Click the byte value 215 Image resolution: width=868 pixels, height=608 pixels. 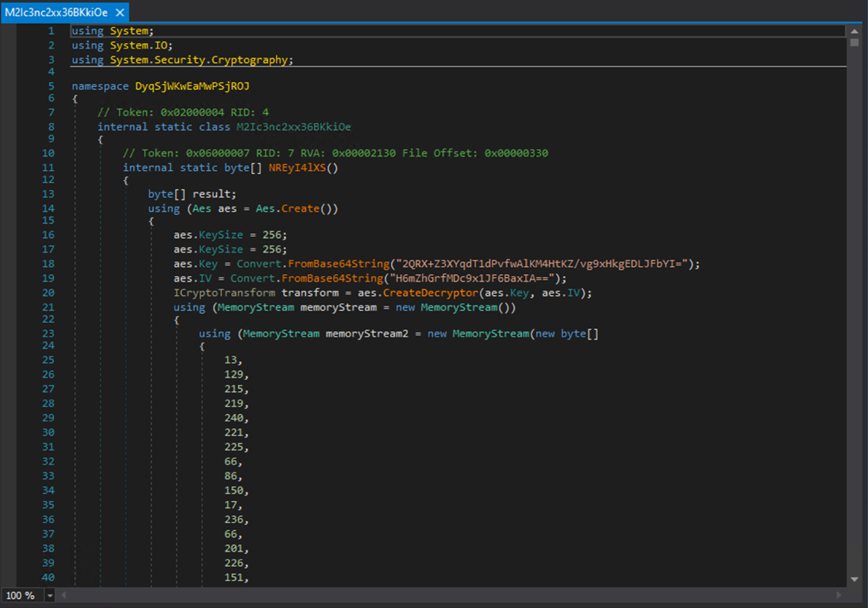tap(233, 389)
